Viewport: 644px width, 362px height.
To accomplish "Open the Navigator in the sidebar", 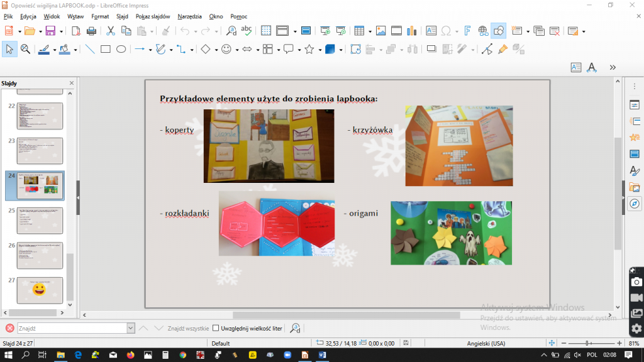I will click(635, 203).
